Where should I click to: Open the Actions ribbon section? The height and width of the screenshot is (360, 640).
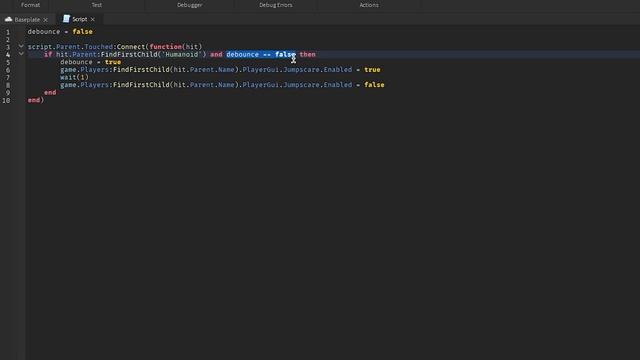[x=369, y=5]
